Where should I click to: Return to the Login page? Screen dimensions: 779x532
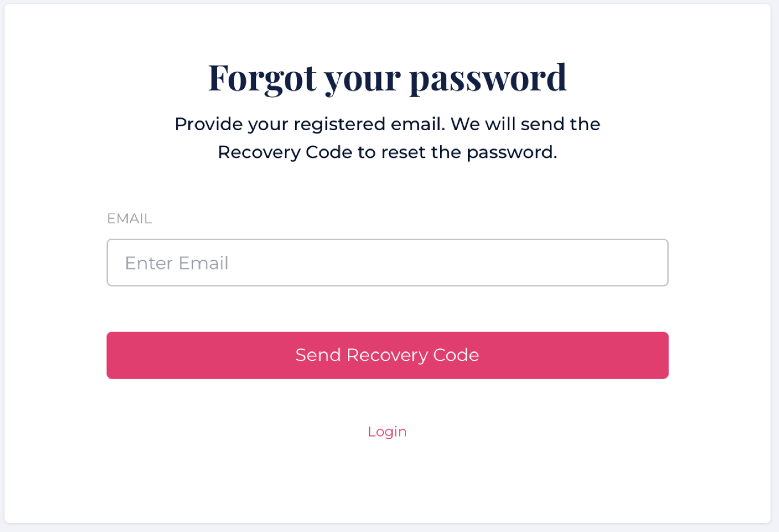click(387, 431)
